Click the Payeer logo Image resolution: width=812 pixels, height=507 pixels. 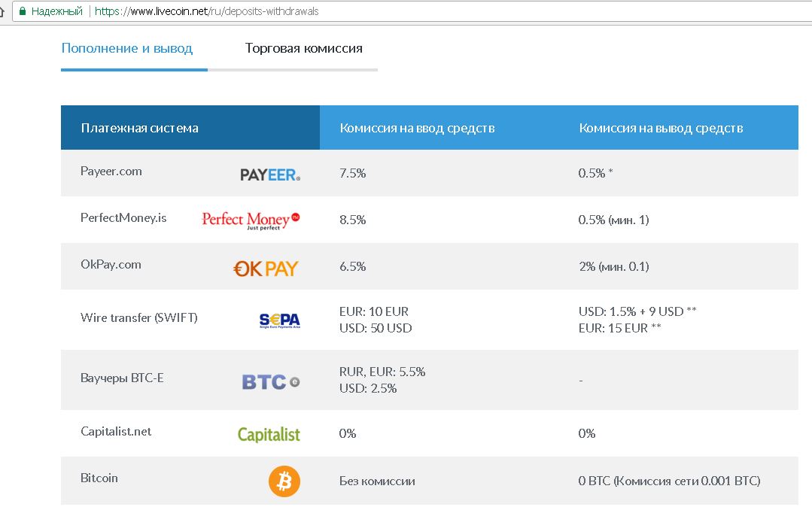point(270,175)
